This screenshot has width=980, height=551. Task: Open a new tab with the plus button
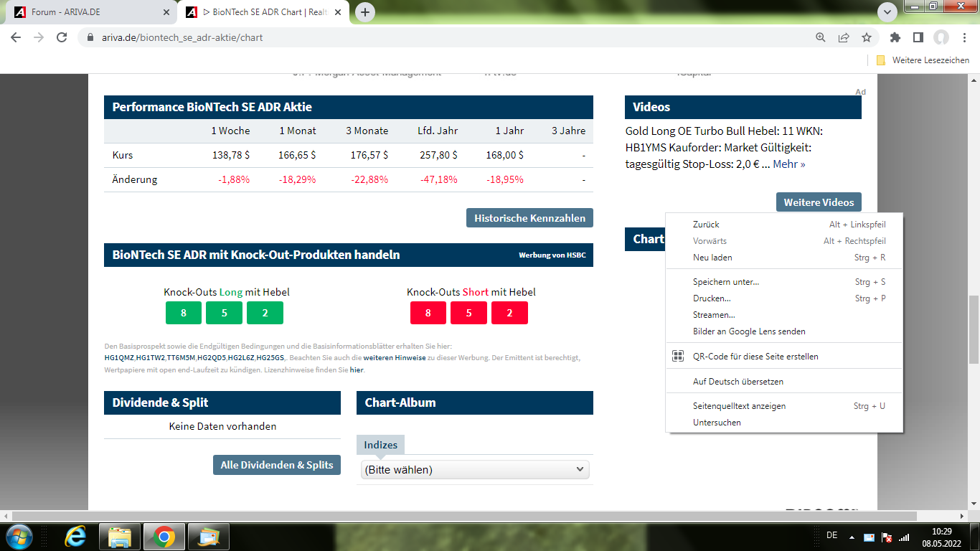click(365, 12)
